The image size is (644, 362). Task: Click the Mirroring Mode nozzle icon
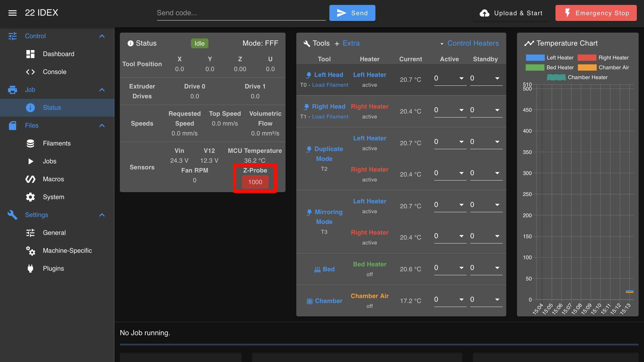tap(309, 212)
